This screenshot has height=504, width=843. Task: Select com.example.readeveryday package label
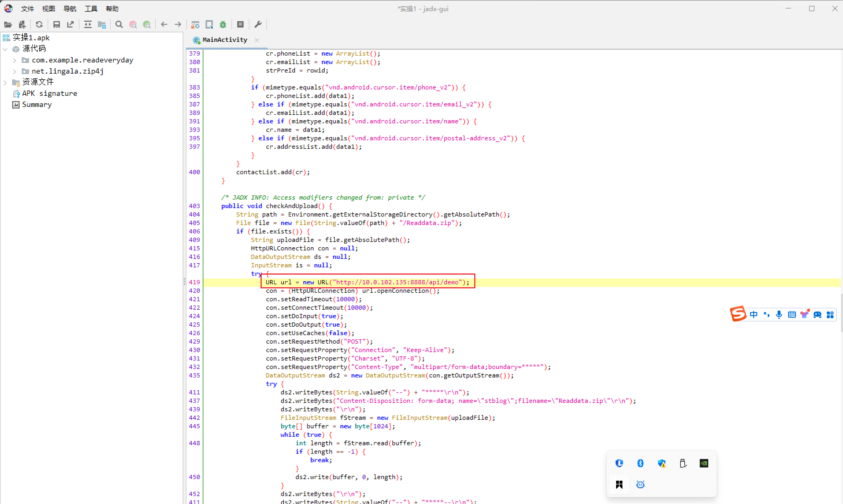(83, 60)
